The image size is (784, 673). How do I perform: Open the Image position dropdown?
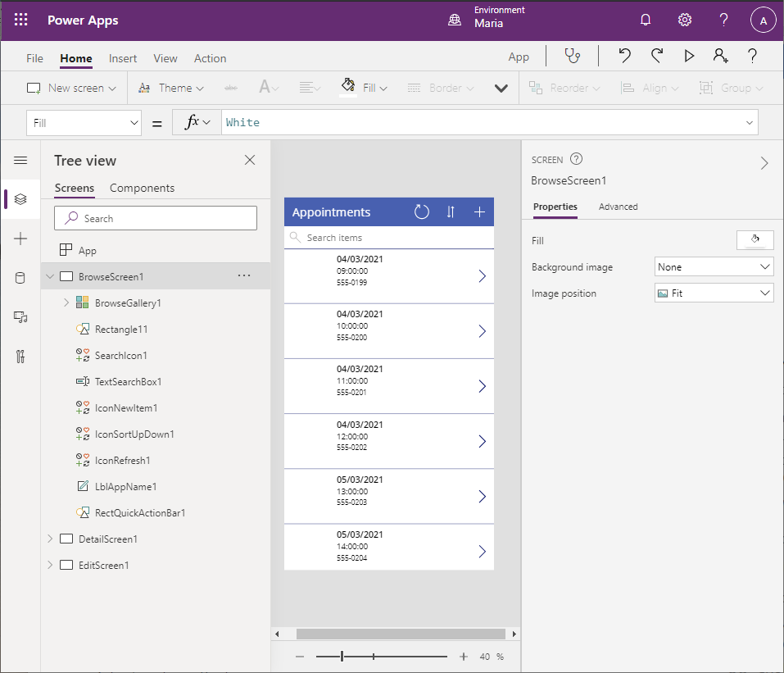(714, 293)
